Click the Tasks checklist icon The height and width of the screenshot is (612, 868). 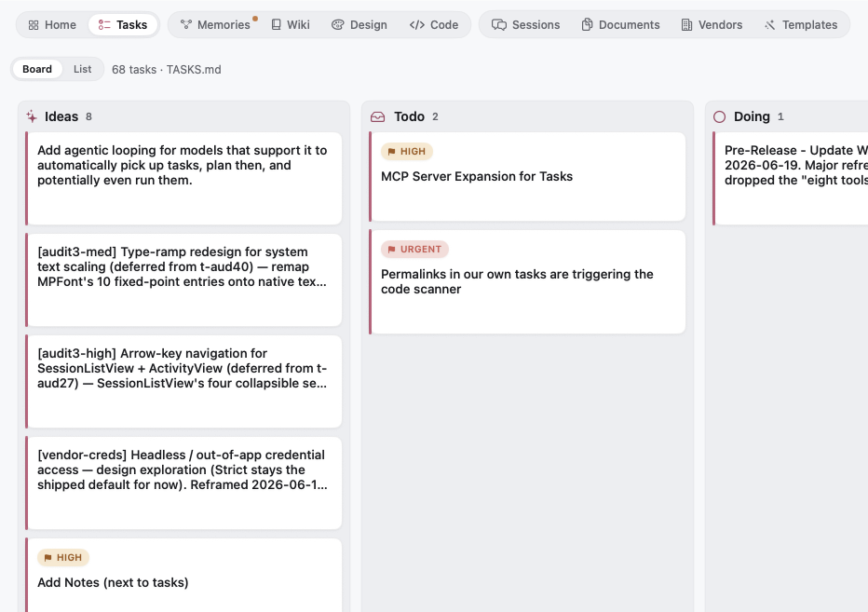104,25
